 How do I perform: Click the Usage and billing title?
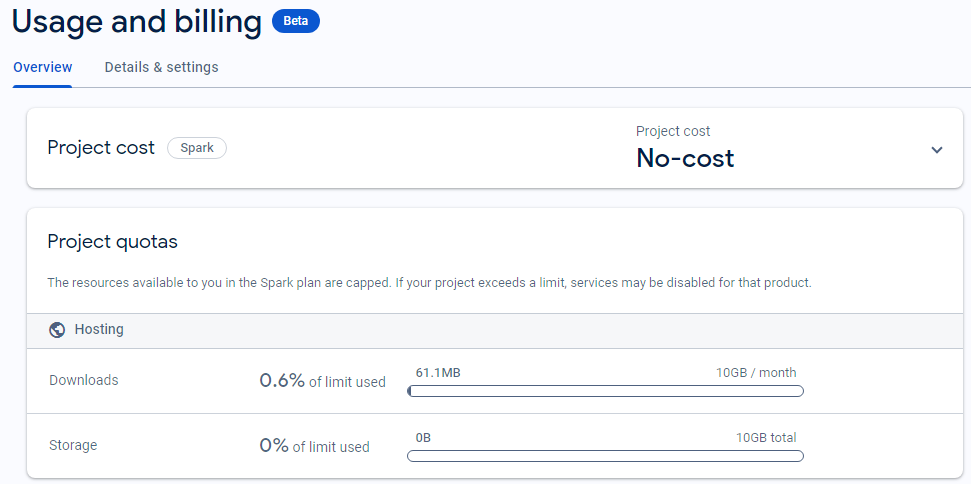pos(137,22)
